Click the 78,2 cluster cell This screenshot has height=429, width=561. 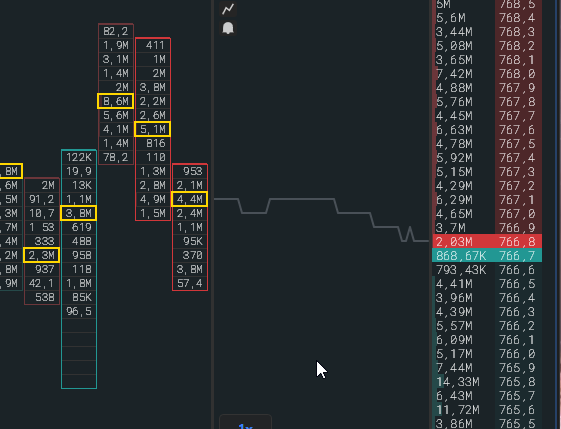click(x=116, y=157)
